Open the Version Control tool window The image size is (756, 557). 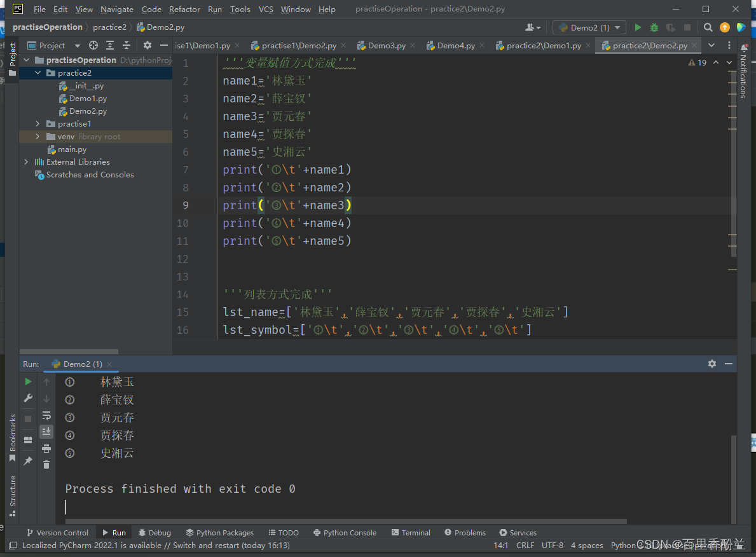pyautogui.click(x=57, y=532)
